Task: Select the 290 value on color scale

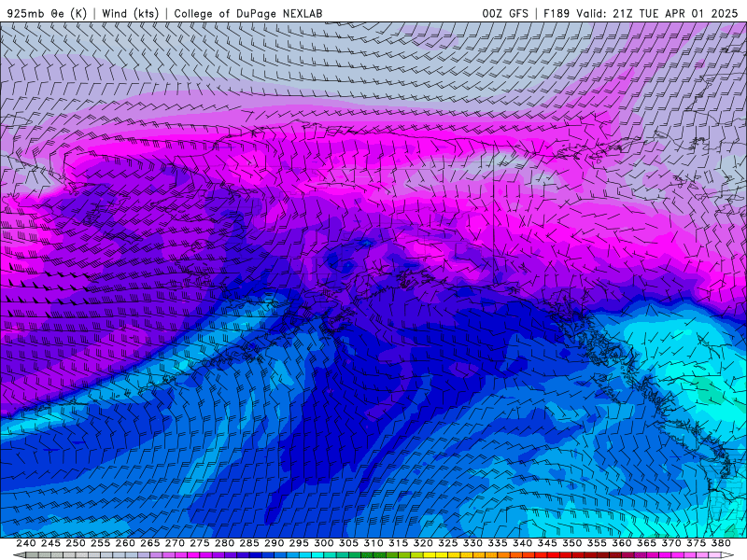Action: click(x=274, y=543)
